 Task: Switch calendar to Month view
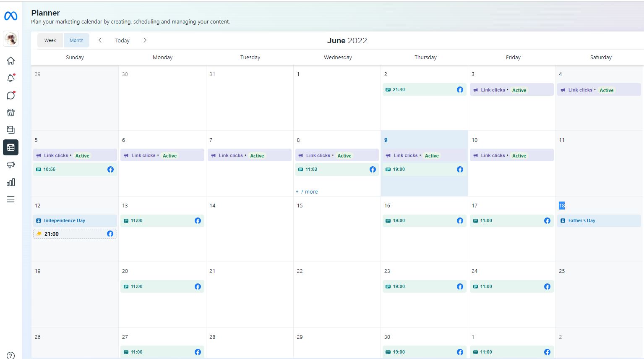76,40
